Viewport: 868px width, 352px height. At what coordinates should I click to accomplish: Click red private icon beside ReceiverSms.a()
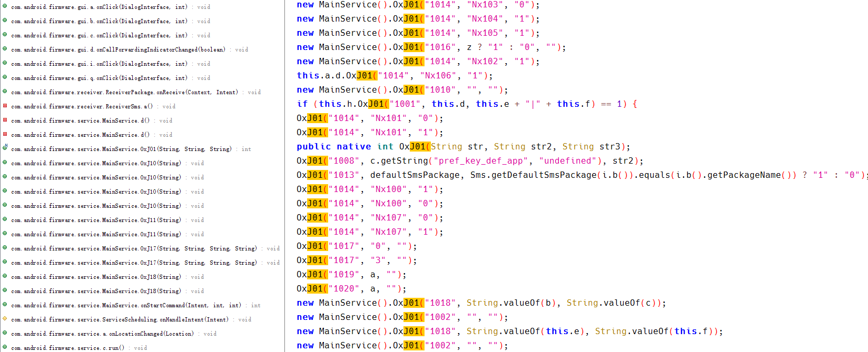click(x=5, y=106)
